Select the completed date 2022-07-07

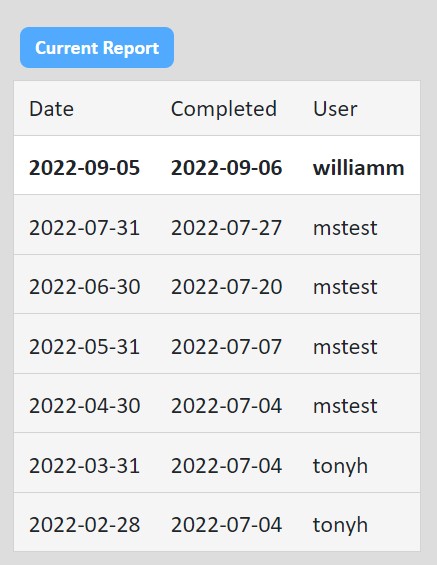click(226, 347)
